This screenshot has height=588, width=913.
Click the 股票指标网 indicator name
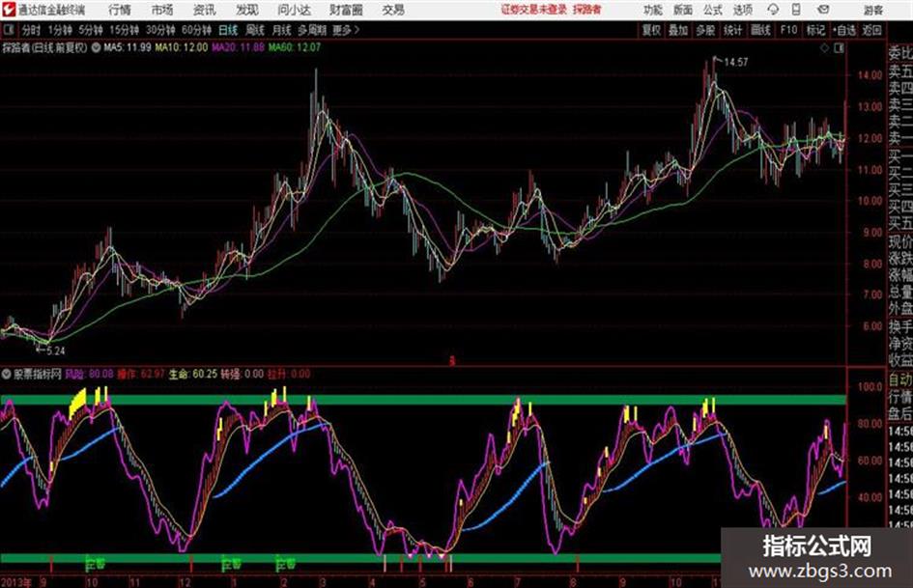point(38,374)
